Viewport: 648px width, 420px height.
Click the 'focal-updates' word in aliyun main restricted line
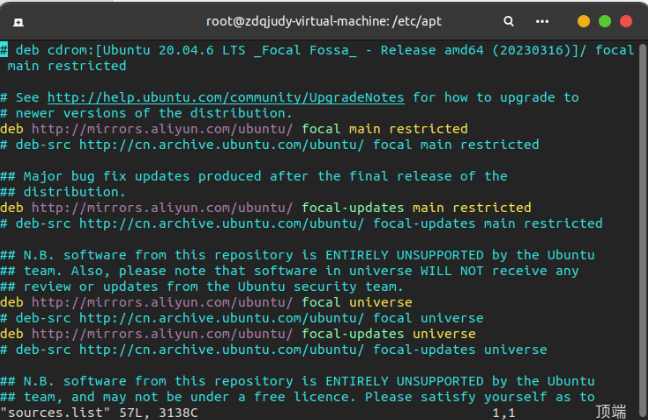[353, 208]
